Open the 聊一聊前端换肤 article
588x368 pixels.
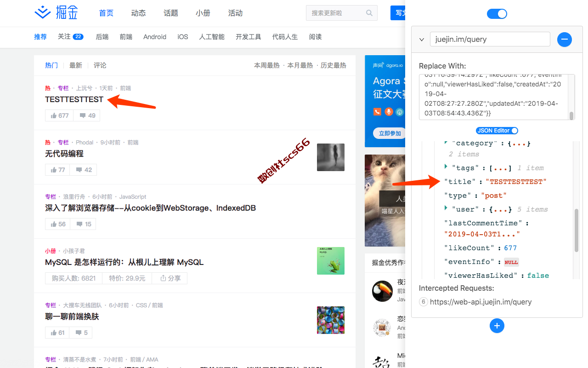pyautogui.click(x=72, y=316)
